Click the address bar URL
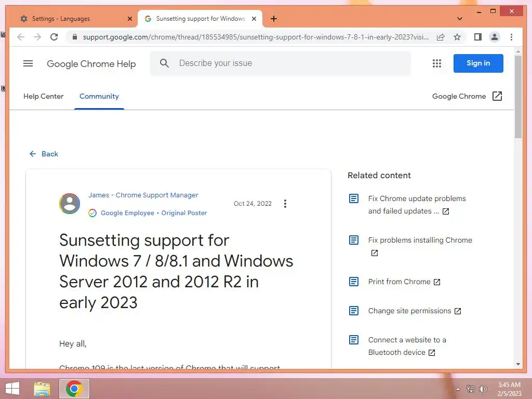Viewport: 532px width, 399px height. point(256,37)
